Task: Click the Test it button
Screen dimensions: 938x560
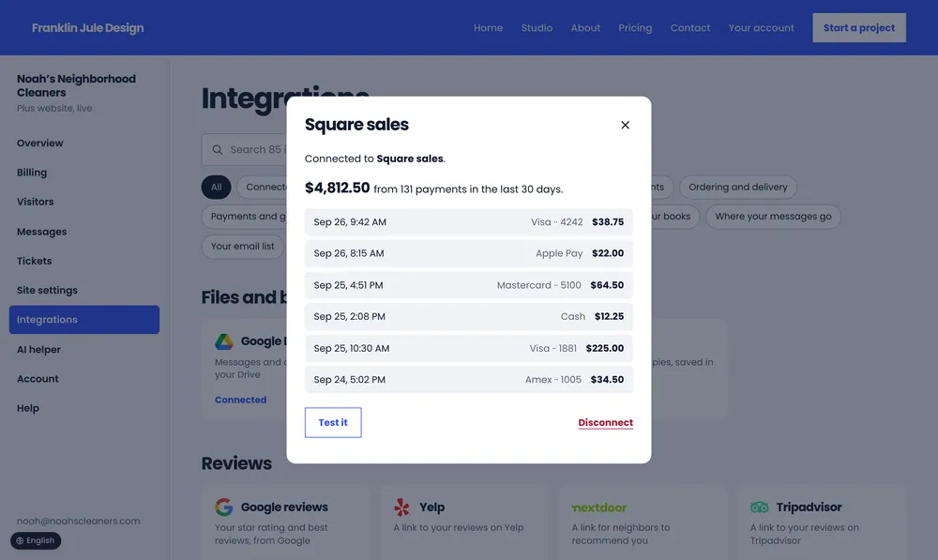Action: 333,422
